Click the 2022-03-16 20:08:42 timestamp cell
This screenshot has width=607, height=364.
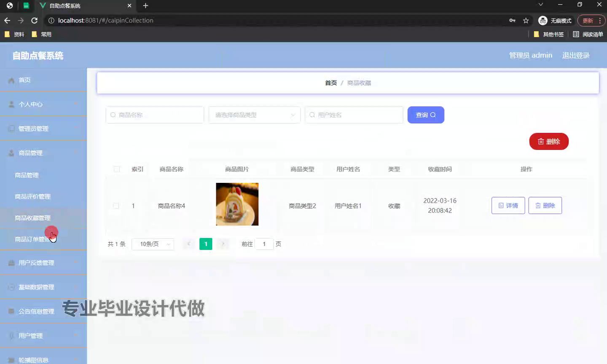click(440, 206)
